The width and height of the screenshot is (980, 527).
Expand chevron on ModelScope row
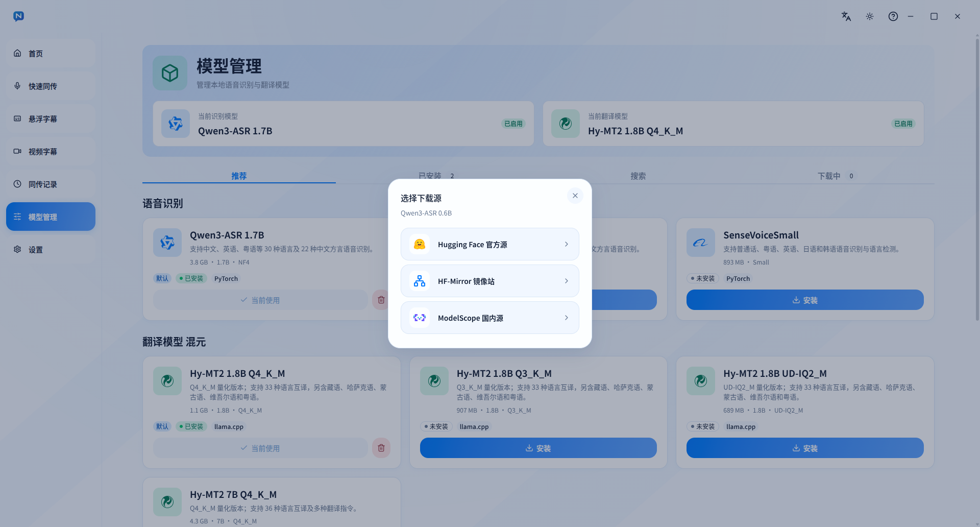coord(567,318)
